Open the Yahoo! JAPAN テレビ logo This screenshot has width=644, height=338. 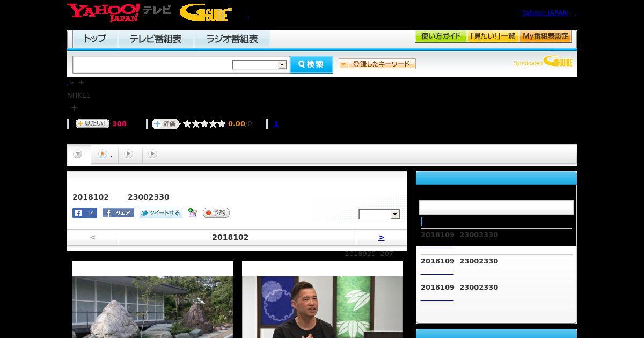pyautogui.click(x=119, y=12)
